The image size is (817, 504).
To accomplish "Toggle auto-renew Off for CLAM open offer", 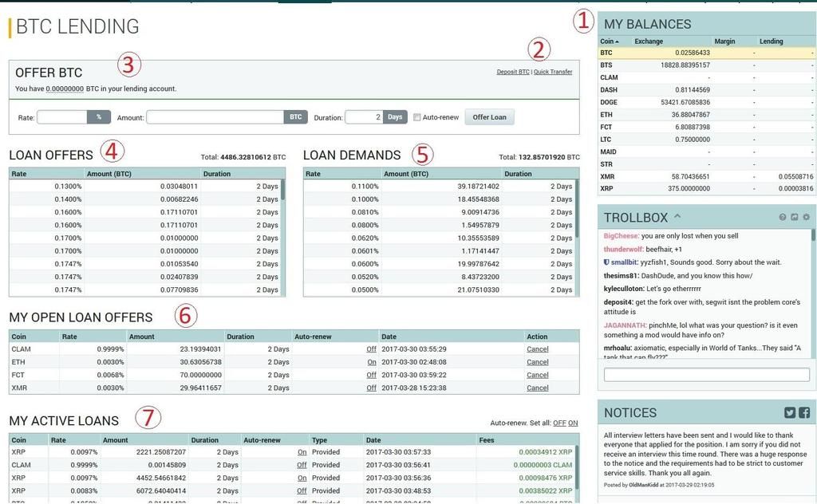I will [371, 349].
